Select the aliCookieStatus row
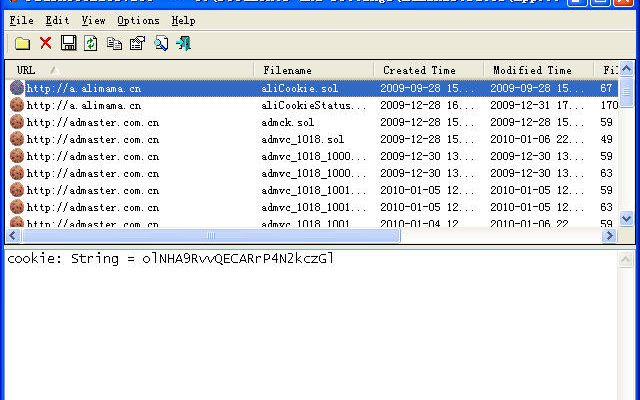This screenshot has width=640, height=400. pyautogui.click(x=313, y=105)
